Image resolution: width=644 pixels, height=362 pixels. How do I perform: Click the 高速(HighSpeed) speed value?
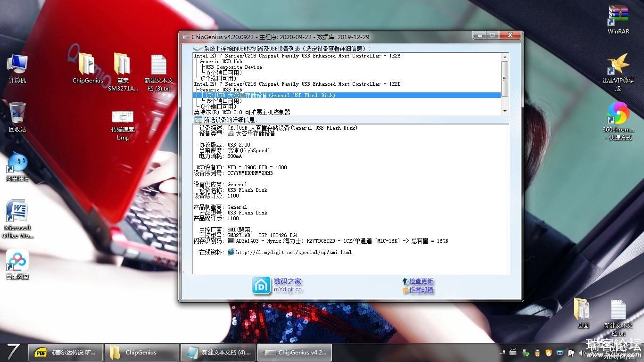(x=248, y=150)
